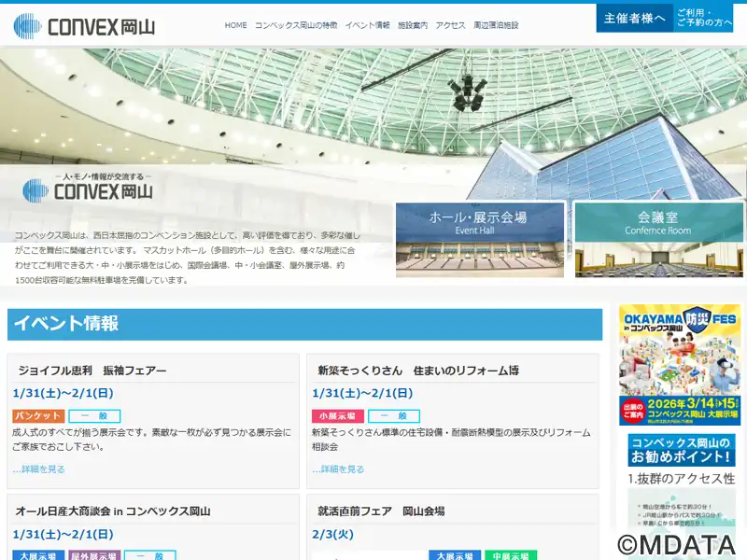Click date 1/31(土)〜2/1(日) in 新築そっくりさん card
The image size is (747, 560).
pyautogui.click(x=362, y=393)
